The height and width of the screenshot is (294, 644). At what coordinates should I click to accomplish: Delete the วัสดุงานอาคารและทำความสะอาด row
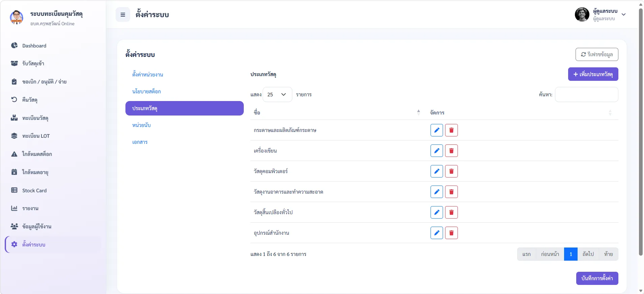click(x=451, y=192)
